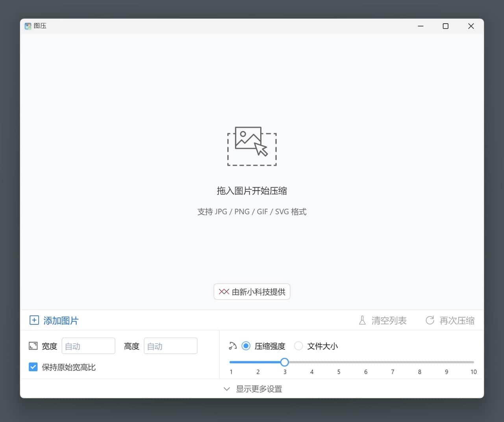This screenshot has width=504, height=422.
Task: Expand 显示更多设置 chevron
Action: pos(227,389)
